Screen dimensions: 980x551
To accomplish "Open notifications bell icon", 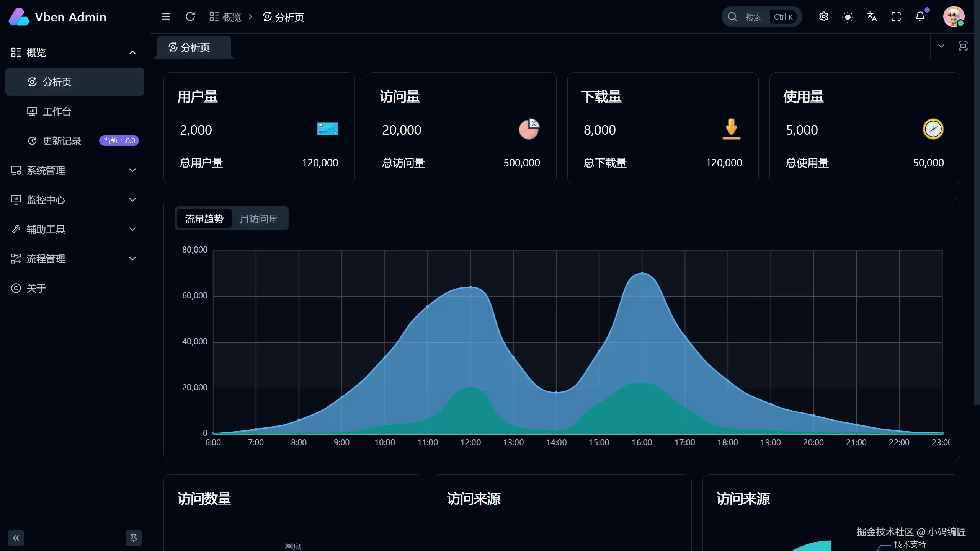I will [920, 17].
